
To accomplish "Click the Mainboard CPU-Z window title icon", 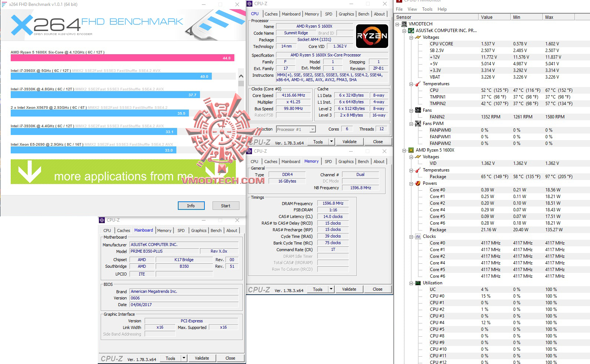I will (102, 220).
